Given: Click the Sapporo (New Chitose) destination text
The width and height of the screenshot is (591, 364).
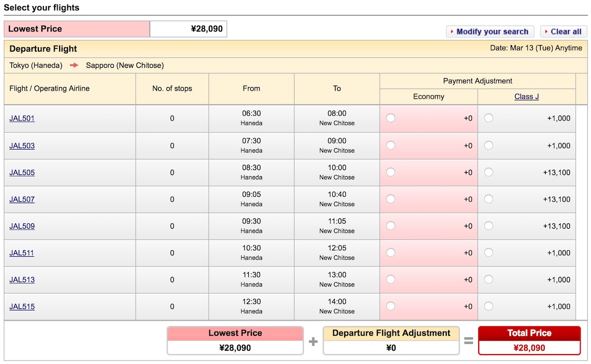Looking at the screenshot, I should (x=125, y=65).
